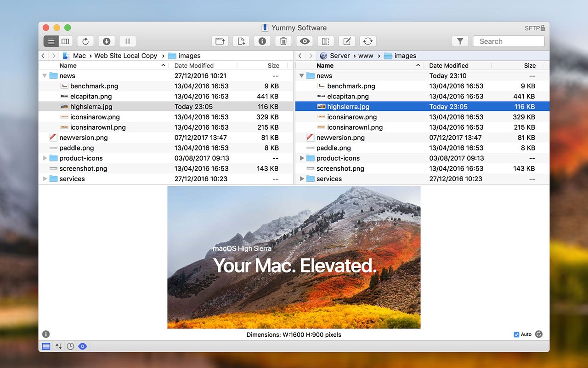The image size is (588, 368).
Task: Select local paddle.png file
Action: point(166,148)
